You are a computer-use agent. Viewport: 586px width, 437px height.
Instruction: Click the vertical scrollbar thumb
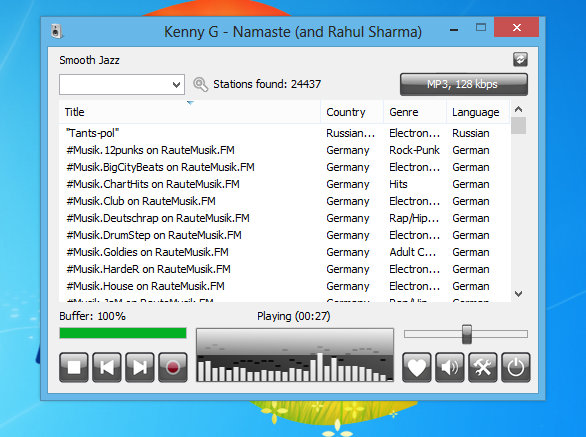point(518,126)
